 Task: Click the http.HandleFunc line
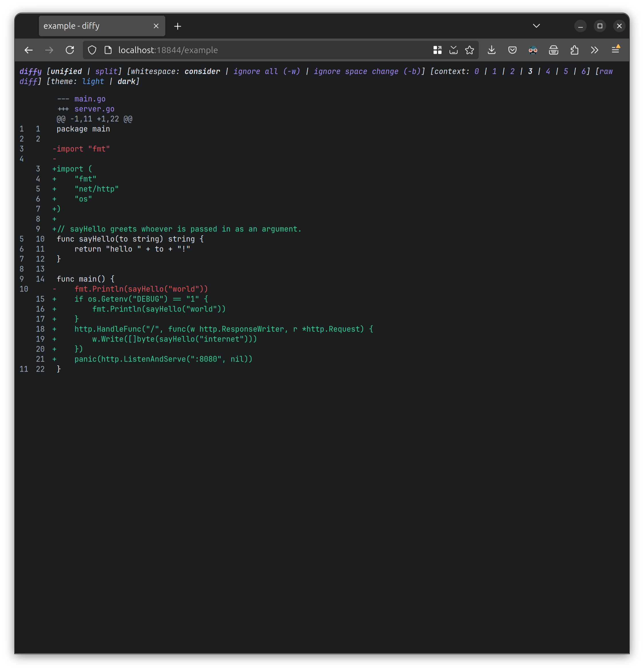point(224,329)
